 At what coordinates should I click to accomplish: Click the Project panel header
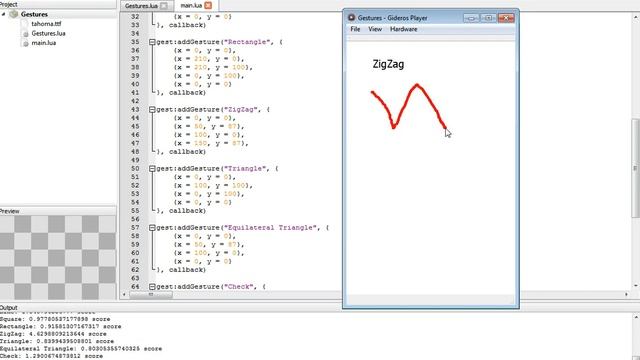(58, 4)
